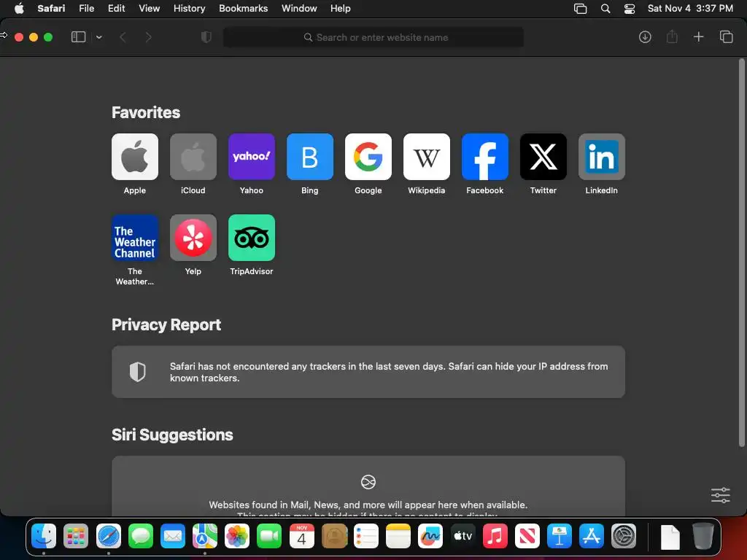The image size is (747, 560).
Task: Expand the tab group dropdown chevron
Action: (99, 37)
